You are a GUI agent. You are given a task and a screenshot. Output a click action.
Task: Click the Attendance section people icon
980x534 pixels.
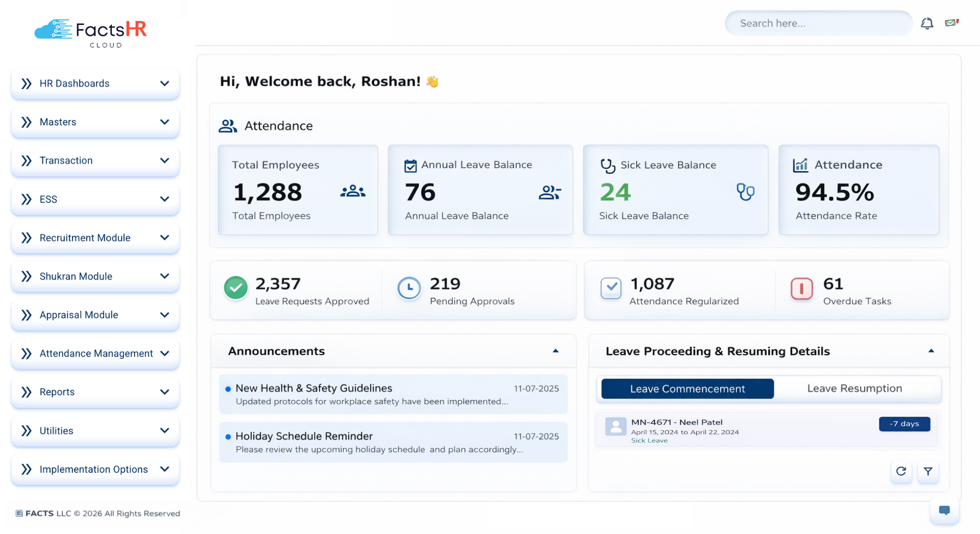(x=228, y=126)
